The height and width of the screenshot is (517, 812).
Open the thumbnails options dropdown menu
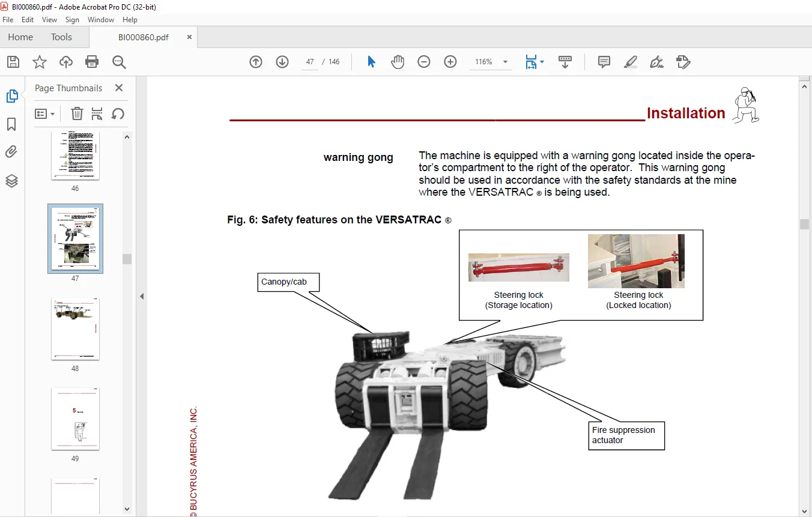[45, 113]
